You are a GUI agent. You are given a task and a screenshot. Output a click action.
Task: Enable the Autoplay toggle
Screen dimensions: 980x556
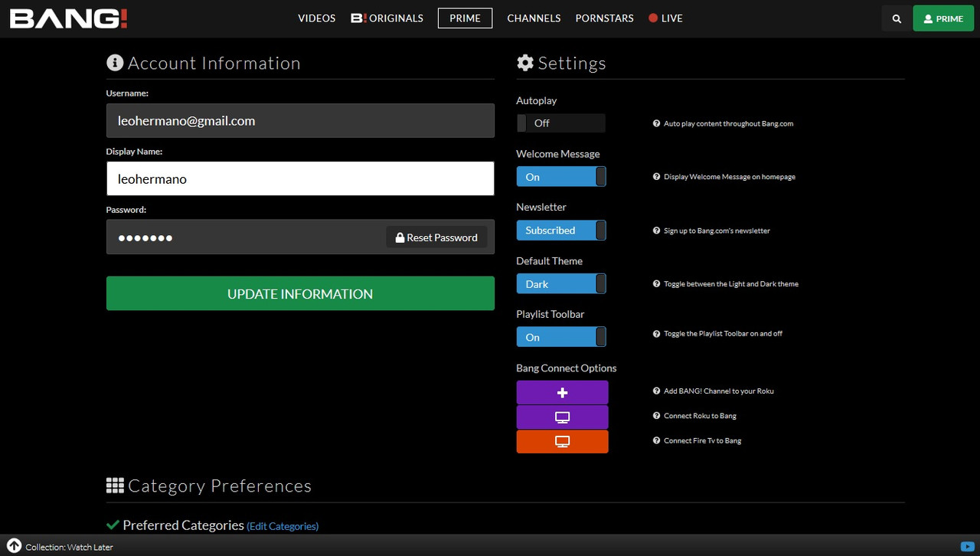click(x=560, y=123)
